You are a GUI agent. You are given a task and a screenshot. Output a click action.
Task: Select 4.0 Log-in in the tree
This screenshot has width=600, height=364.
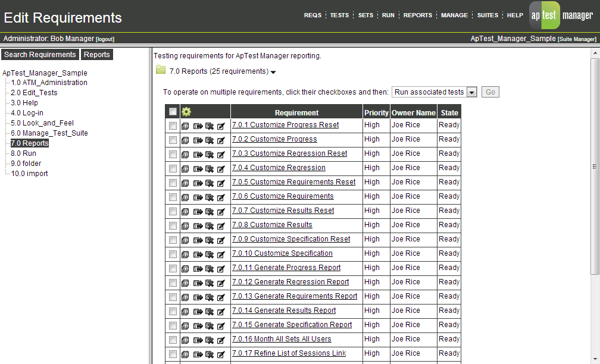(x=27, y=113)
